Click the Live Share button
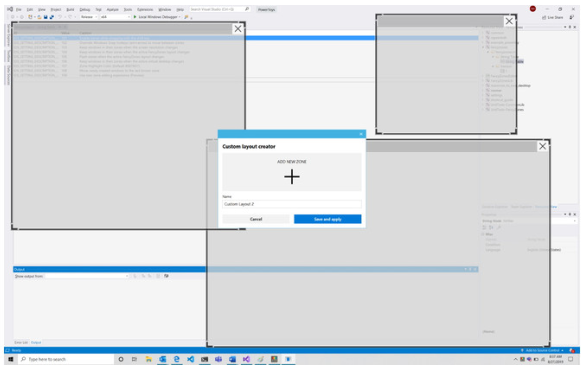 click(x=553, y=17)
